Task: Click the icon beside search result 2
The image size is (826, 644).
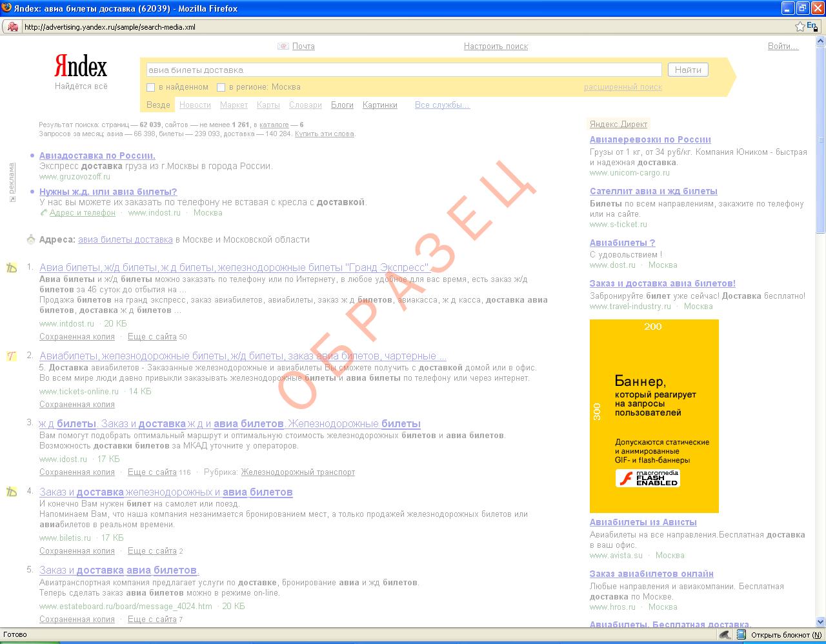Action: click(x=12, y=356)
